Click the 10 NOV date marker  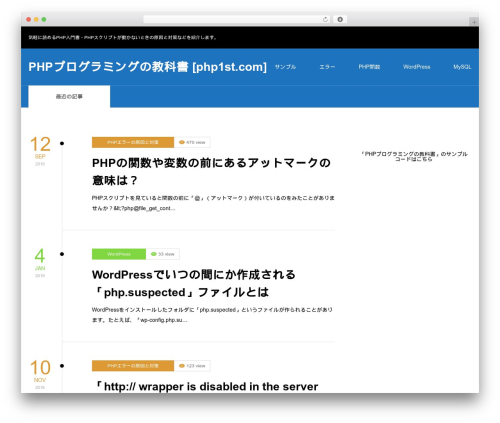pyautogui.click(x=40, y=374)
